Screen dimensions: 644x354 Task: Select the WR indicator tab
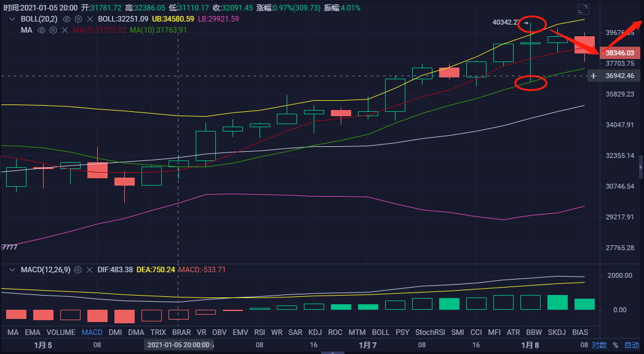click(277, 332)
